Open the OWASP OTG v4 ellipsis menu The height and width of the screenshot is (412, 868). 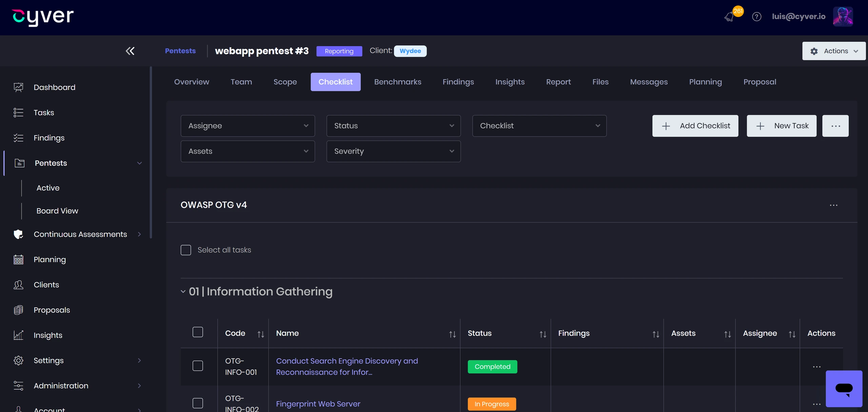click(833, 205)
